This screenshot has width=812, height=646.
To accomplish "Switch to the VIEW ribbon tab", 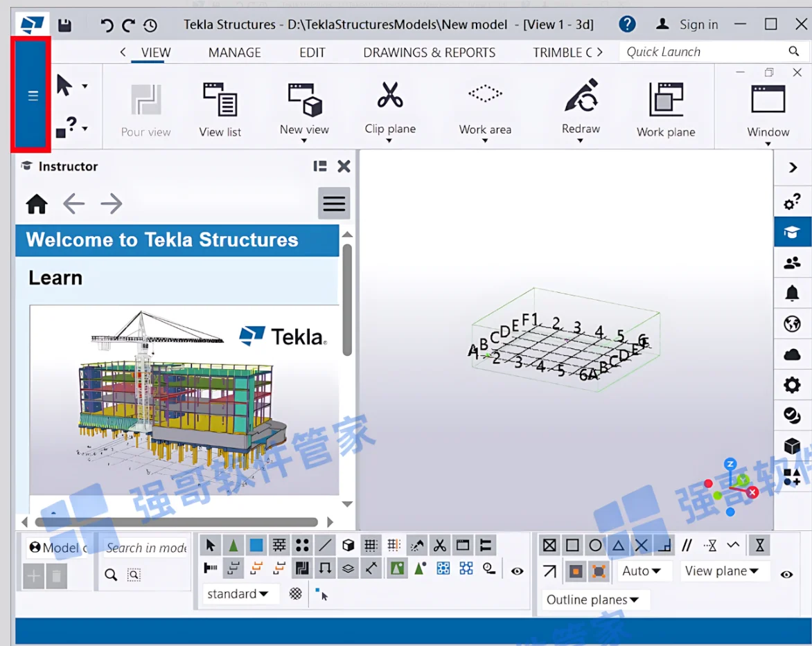I will (156, 53).
